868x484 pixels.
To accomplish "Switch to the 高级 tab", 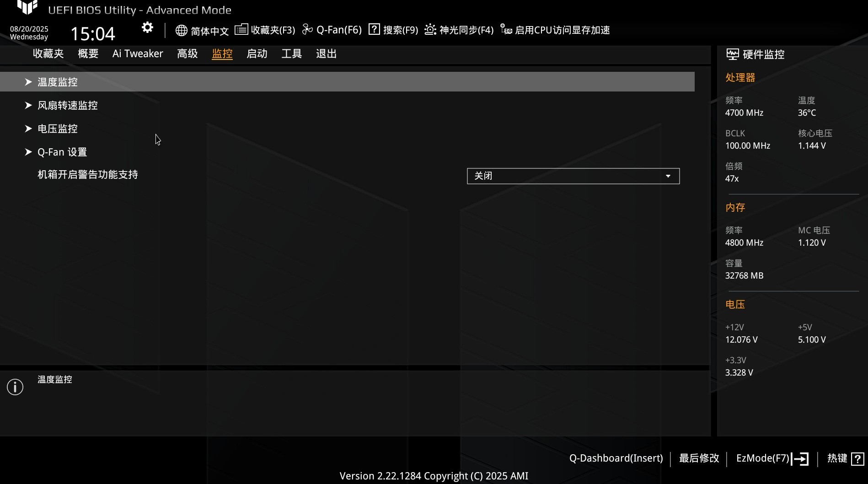I will click(x=188, y=54).
